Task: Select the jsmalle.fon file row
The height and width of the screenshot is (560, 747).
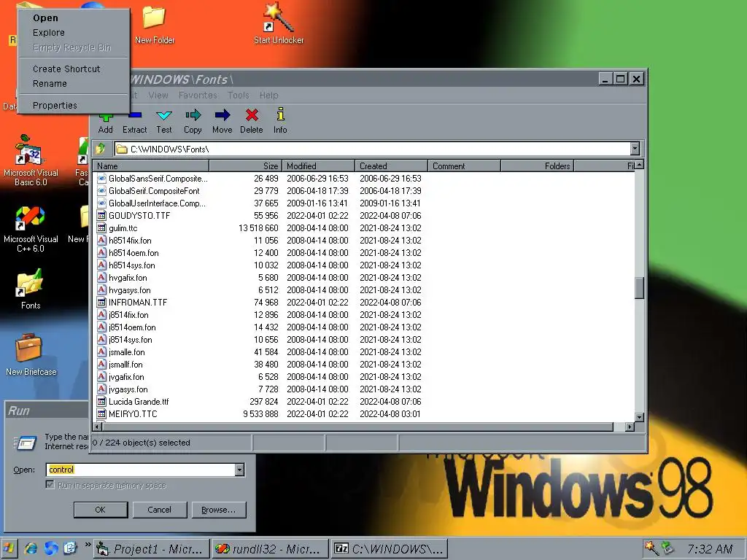Action: point(365,352)
